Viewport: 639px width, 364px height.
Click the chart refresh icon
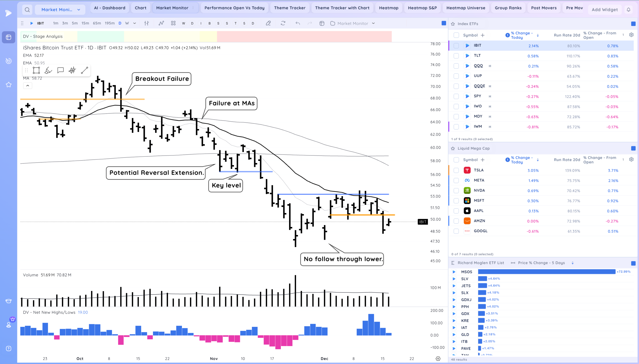tap(283, 23)
